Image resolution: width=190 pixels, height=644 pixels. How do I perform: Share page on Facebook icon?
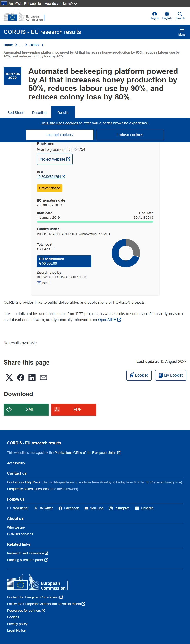(21, 378)
